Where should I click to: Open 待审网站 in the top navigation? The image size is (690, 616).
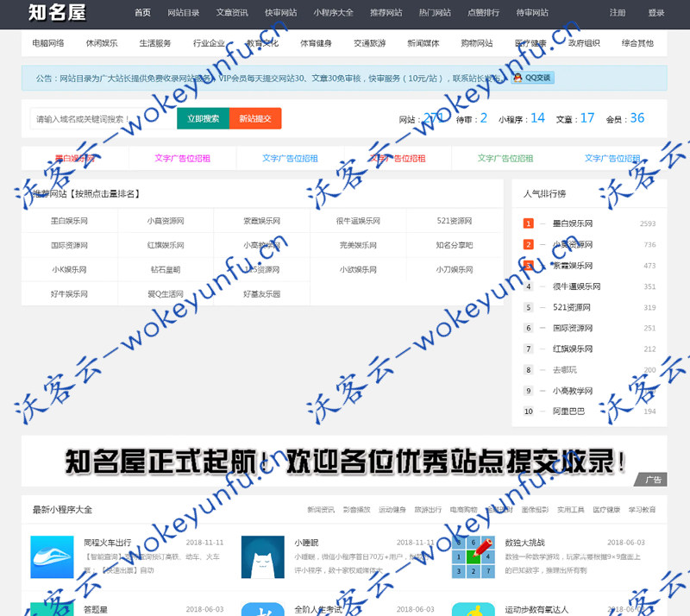[532, 13]
